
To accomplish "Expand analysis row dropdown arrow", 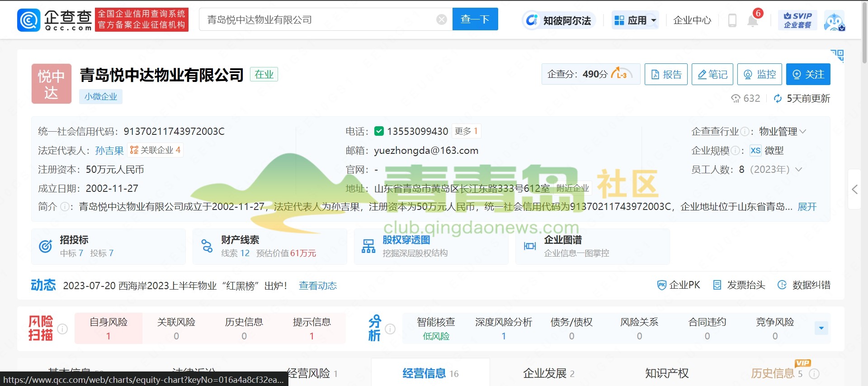I will [x=821, y=328].
